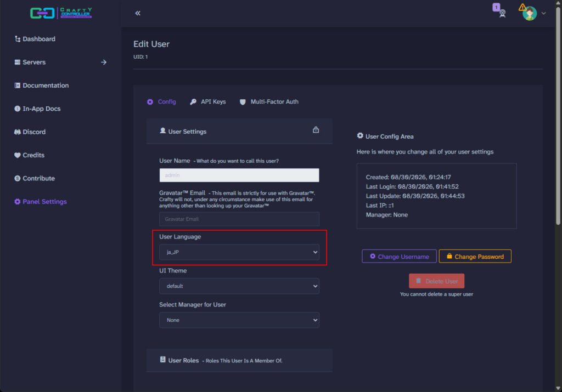Click the 'Last Update' timestamp line

coord(415,196)
